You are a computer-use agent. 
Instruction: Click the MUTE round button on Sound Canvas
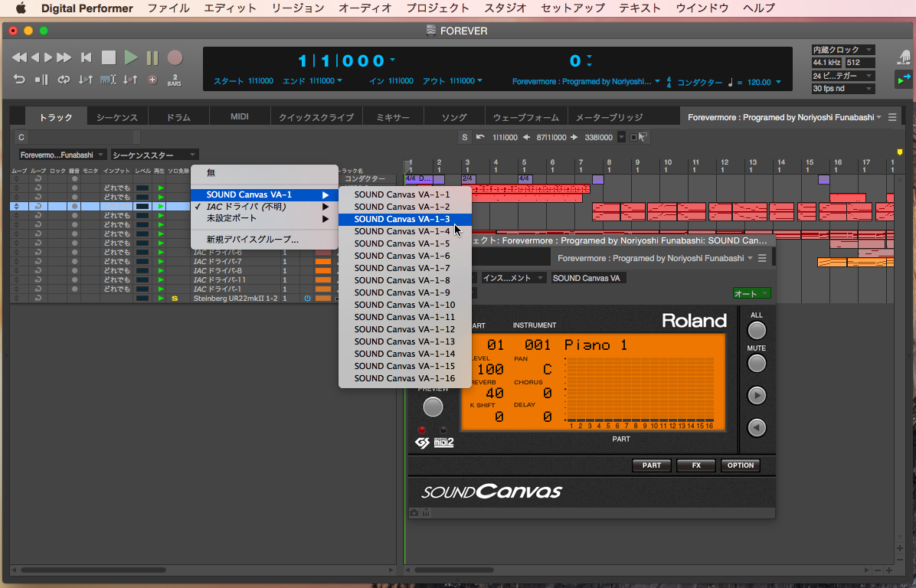click(x=757, y=363)
